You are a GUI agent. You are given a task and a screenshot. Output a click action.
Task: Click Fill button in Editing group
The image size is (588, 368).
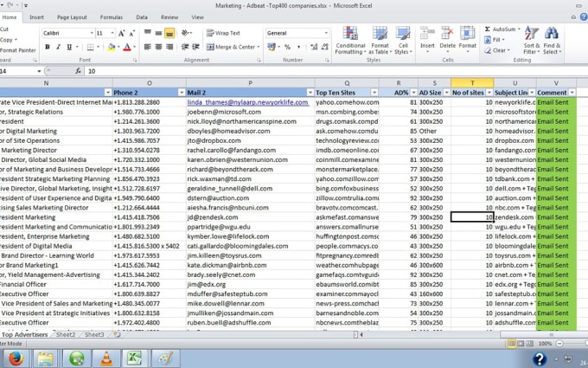point(494,40)
